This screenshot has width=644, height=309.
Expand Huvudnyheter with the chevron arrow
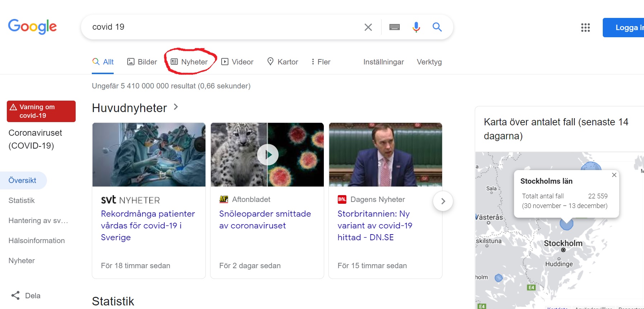176,107
